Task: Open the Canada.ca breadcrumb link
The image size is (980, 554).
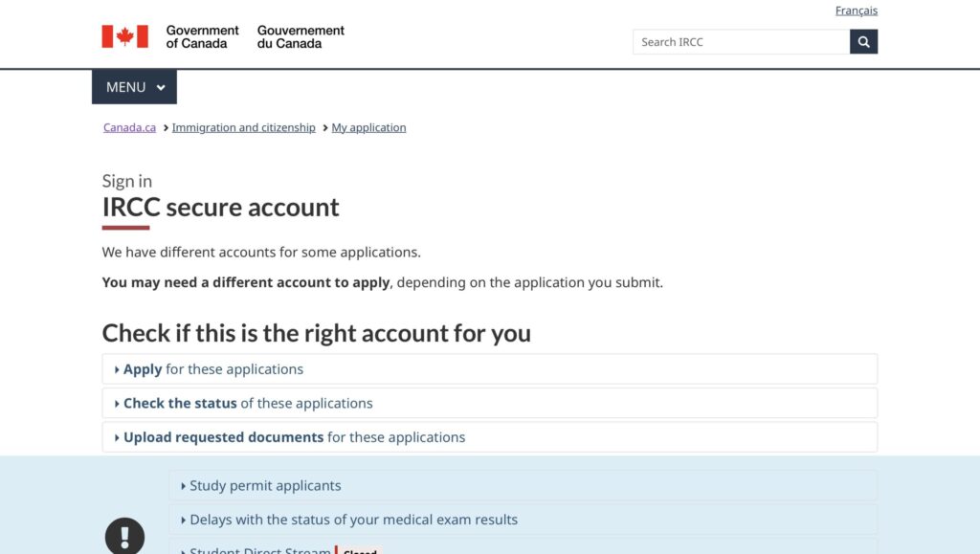Action: pos(129,127)
